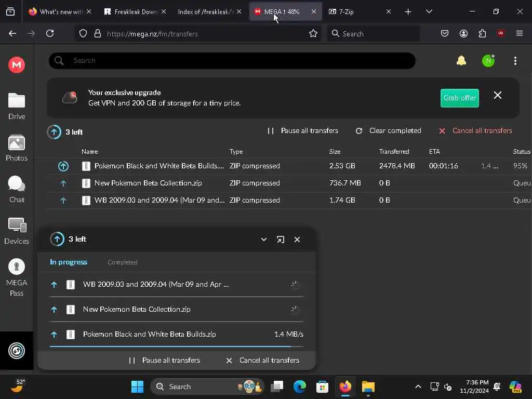
Task: Click Pokemon Black and White Beta Builds.zip in widget
Action: (x=177, y=334)
